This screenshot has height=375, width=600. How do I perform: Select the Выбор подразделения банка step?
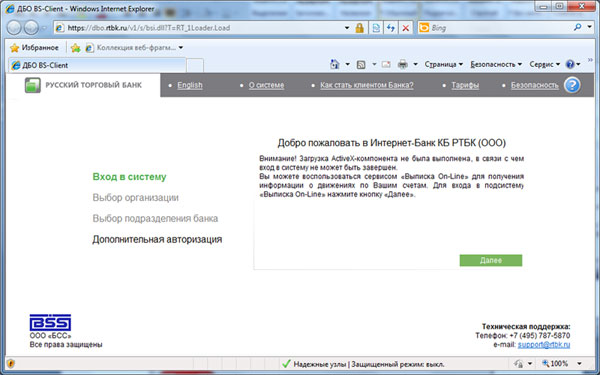[155, 218]
